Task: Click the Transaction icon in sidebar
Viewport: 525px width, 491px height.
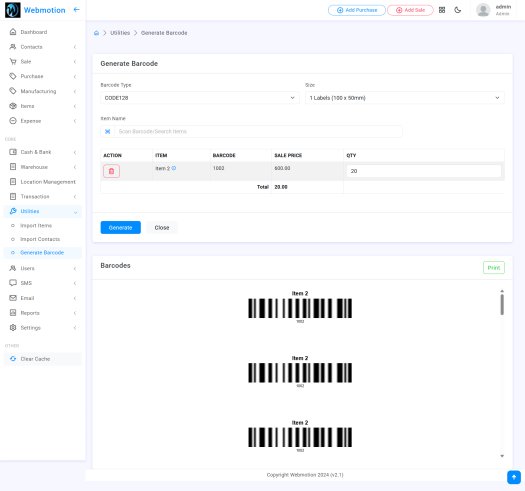Action: click(x=13, y=196)
